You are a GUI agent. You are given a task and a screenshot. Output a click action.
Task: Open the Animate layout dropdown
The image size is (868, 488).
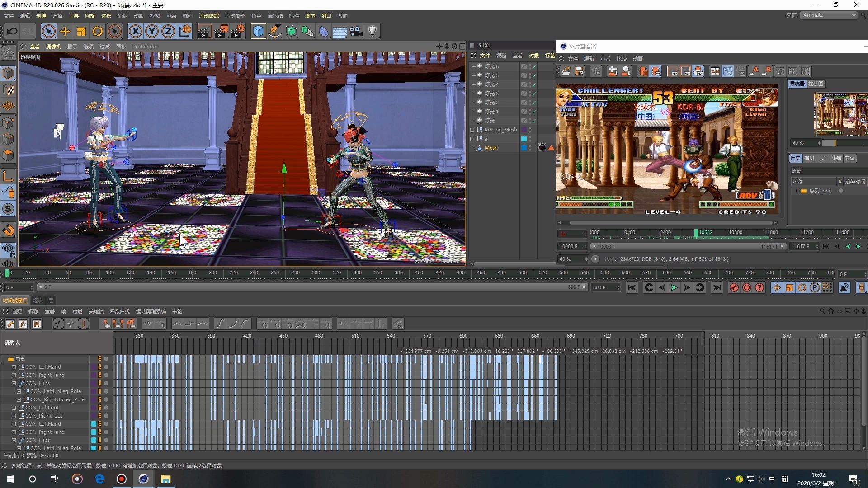coord(829,15)
